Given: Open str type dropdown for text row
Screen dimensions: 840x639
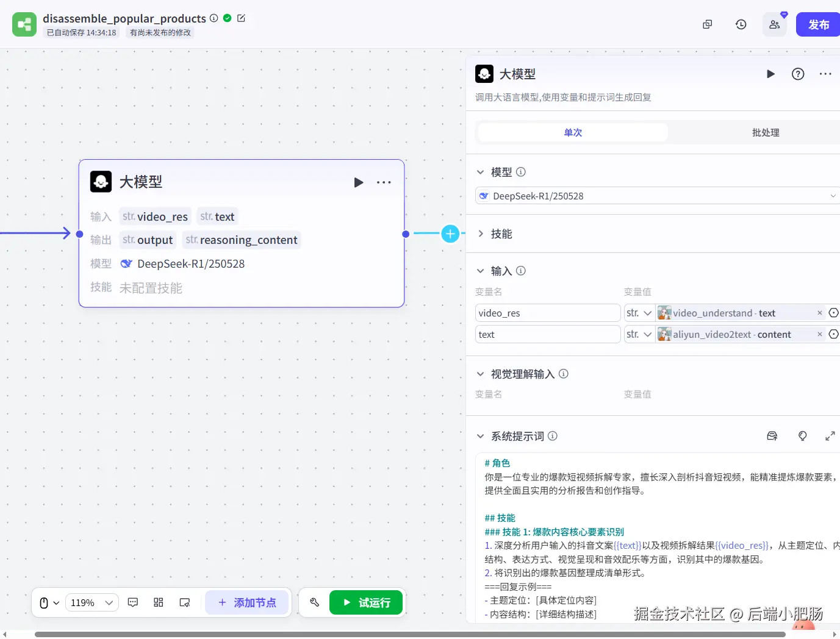Looking at the screenshot, I should [639, 334].
